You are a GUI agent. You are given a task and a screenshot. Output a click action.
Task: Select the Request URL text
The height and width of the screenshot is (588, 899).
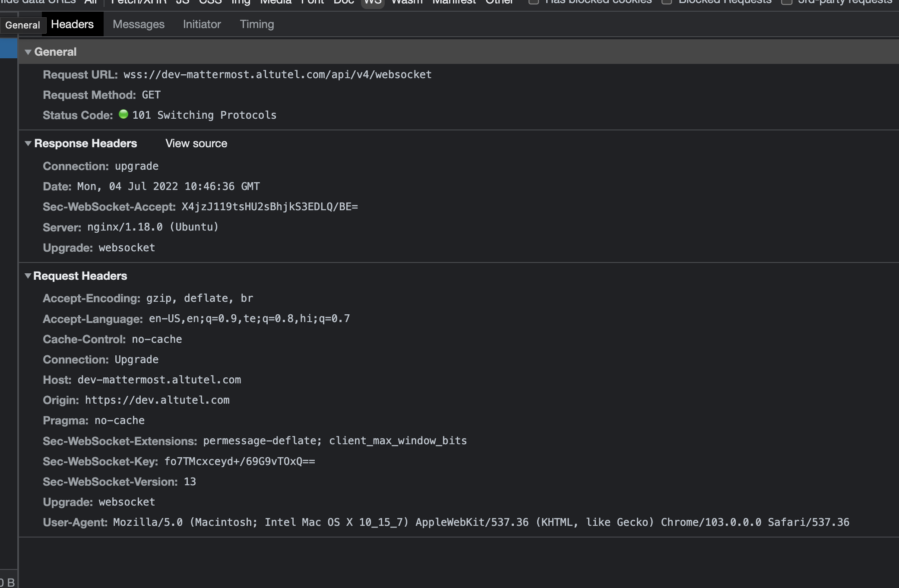coord(276,74)
